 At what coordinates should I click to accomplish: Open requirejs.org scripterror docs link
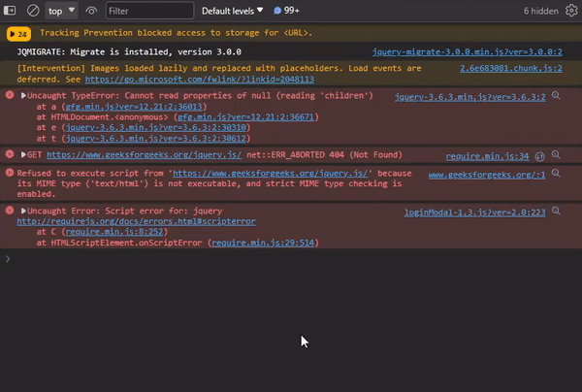(x=136, y=221)
